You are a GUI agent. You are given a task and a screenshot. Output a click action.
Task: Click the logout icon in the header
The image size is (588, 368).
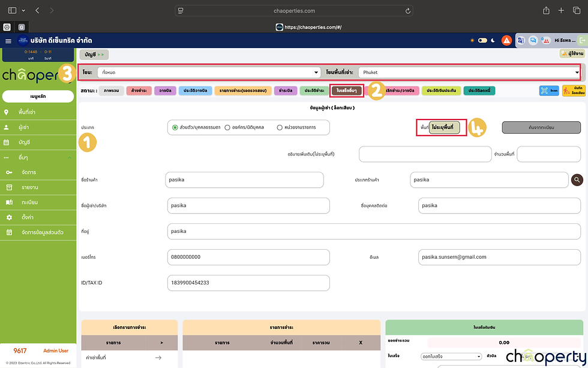pyautogui.click(x=583, y=40)
